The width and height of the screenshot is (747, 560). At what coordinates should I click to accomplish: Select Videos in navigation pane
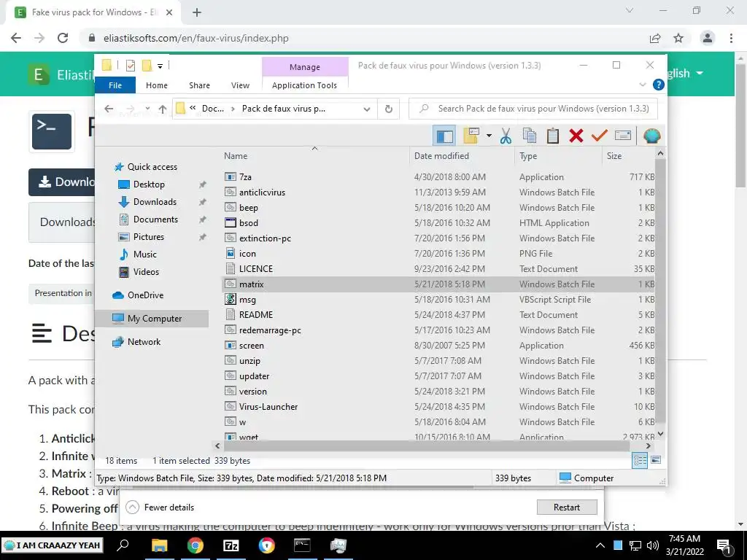pyautogui.click(x=146, y=272)
